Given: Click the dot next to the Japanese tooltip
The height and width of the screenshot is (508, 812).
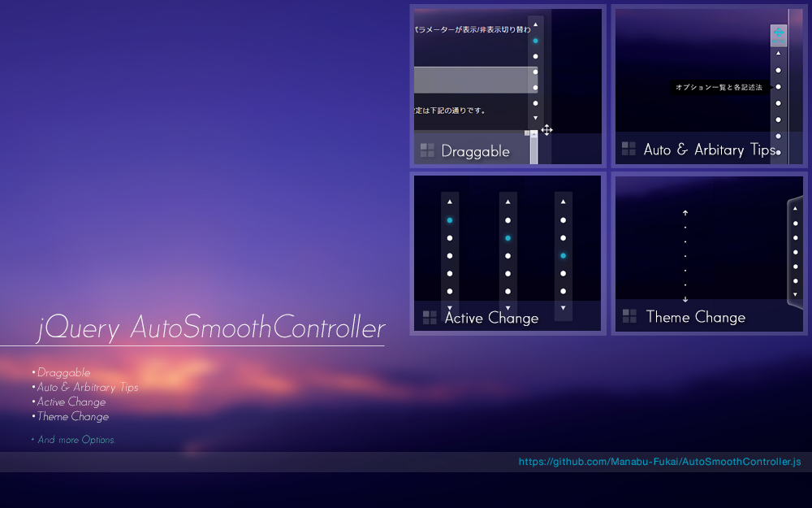Looking at the screenshot, I should click(778, 87).
